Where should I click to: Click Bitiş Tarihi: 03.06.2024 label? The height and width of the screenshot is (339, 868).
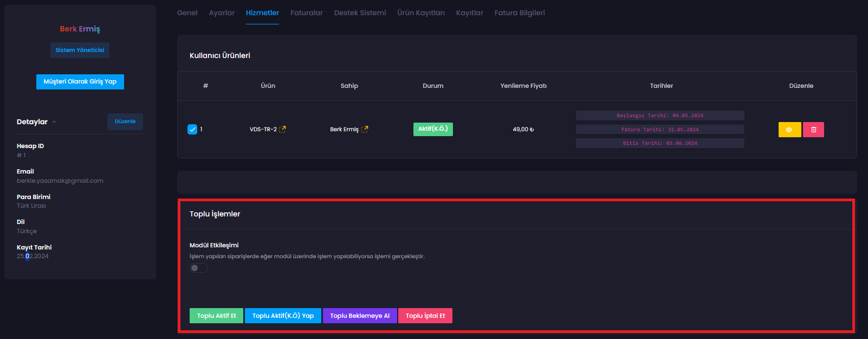(x=660, y=143)
